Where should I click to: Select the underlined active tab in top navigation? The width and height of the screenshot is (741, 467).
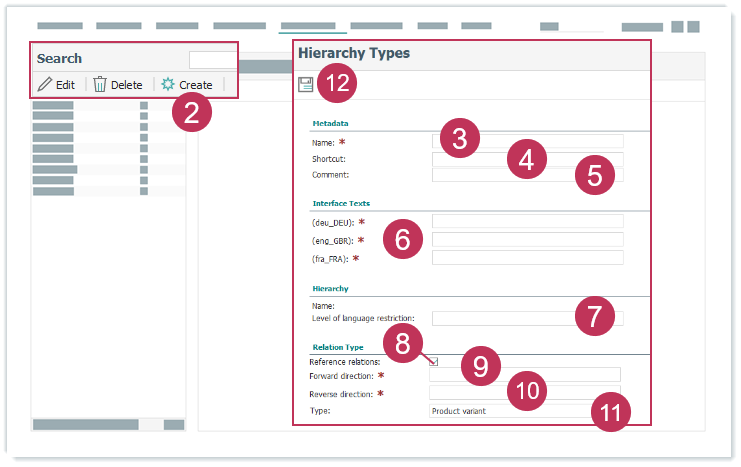point(313,27)
